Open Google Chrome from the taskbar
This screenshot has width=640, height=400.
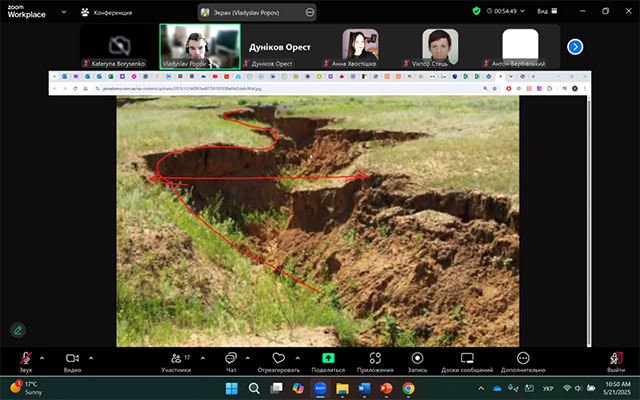coord(408,388)
